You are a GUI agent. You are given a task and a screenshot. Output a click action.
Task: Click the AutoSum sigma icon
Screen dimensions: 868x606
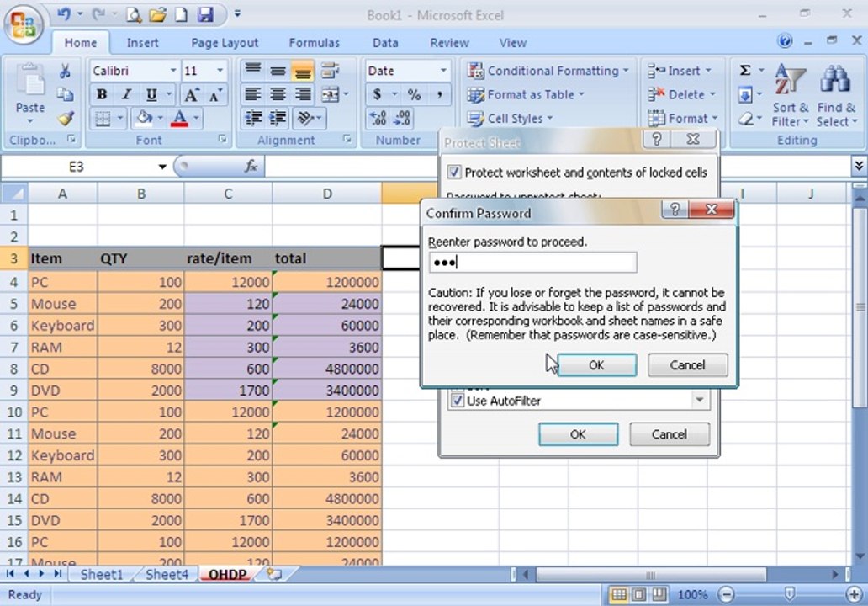(x=745, y=71)
